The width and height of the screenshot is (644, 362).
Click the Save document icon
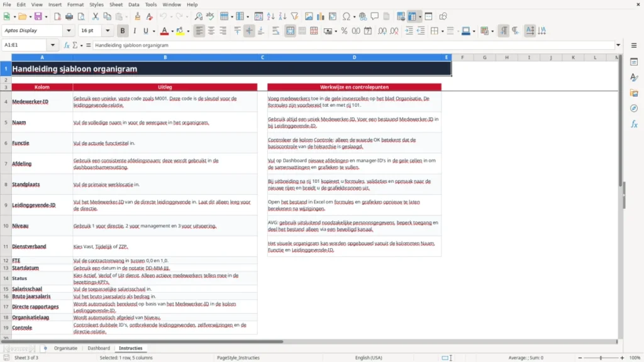38,16
